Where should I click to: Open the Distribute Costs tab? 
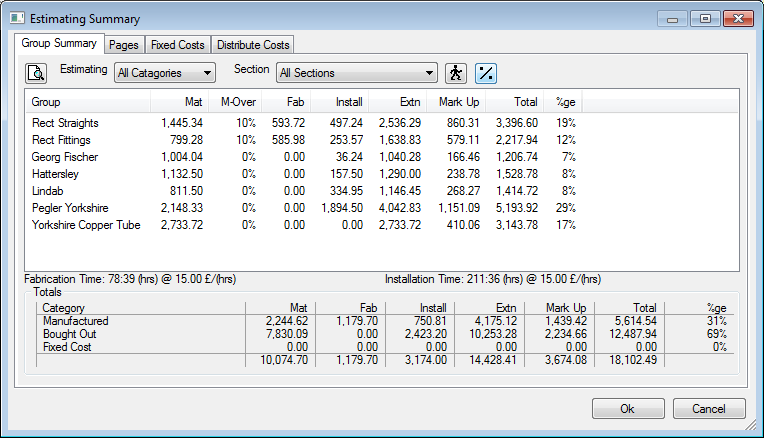253,45
